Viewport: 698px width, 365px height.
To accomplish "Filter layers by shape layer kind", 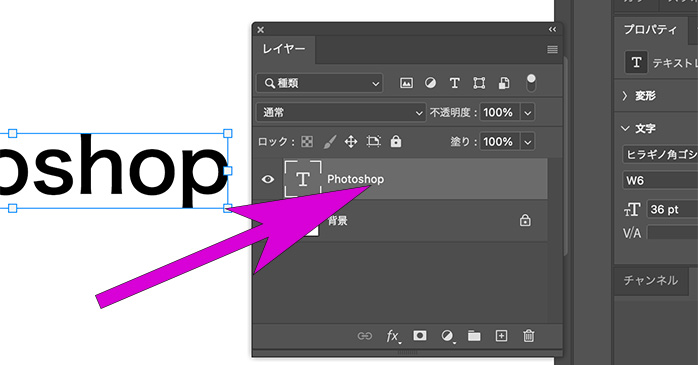I will (479, 83).
